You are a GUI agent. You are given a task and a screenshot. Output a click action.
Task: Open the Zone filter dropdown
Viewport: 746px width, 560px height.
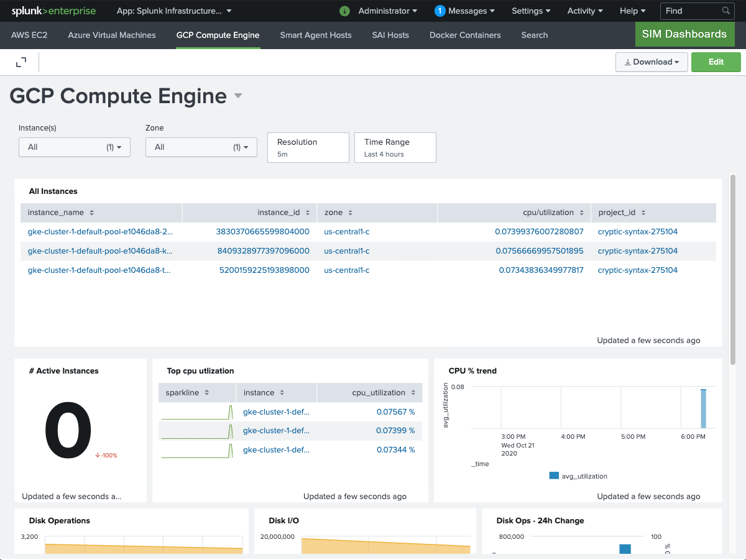coord(201,147)
